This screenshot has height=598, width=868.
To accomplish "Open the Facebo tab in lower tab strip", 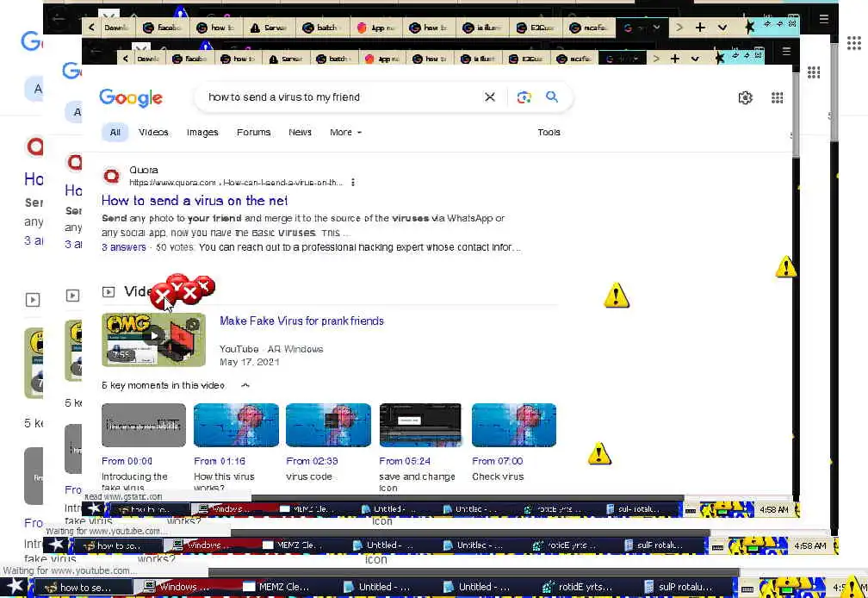I will (x=190, y=59).
